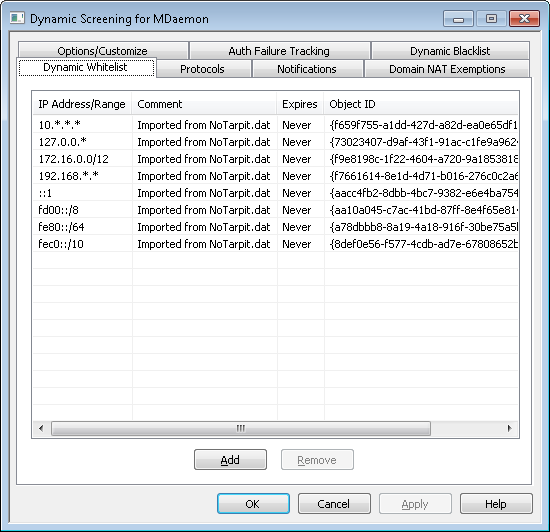Minimize the Dynamic Screening window
The height and width of the screenshot is (532, 550).
(x=458, y=19)
